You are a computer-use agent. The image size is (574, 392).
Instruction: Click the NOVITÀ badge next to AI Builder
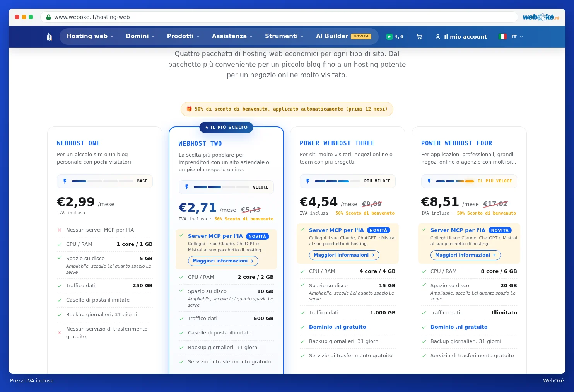coord(361,36)
